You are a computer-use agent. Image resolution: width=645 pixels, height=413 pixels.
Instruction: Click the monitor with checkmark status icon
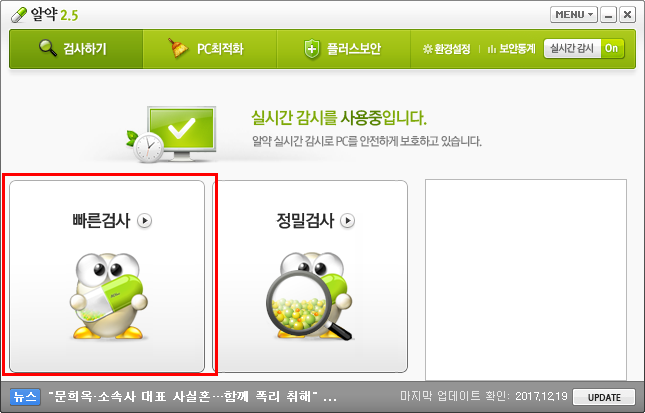coord(173,134)
